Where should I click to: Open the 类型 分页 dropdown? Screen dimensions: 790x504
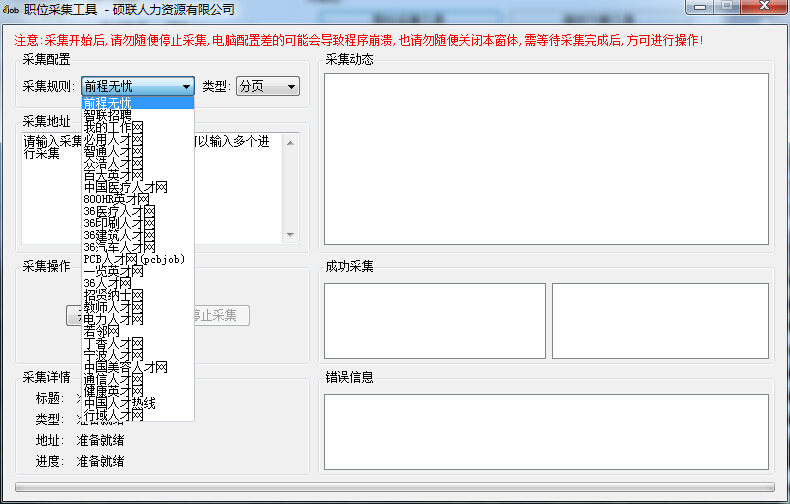tap(268, 86)
